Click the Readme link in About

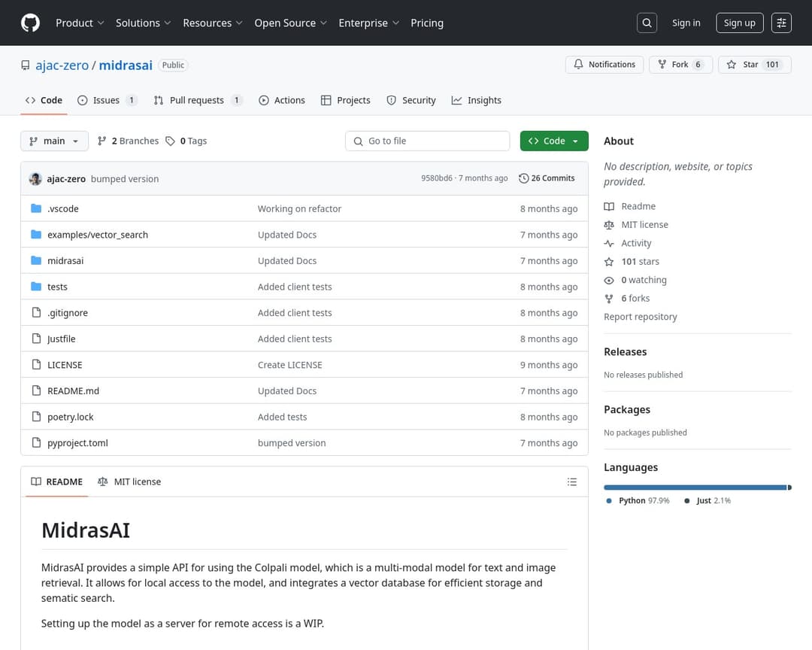[638, 206]
